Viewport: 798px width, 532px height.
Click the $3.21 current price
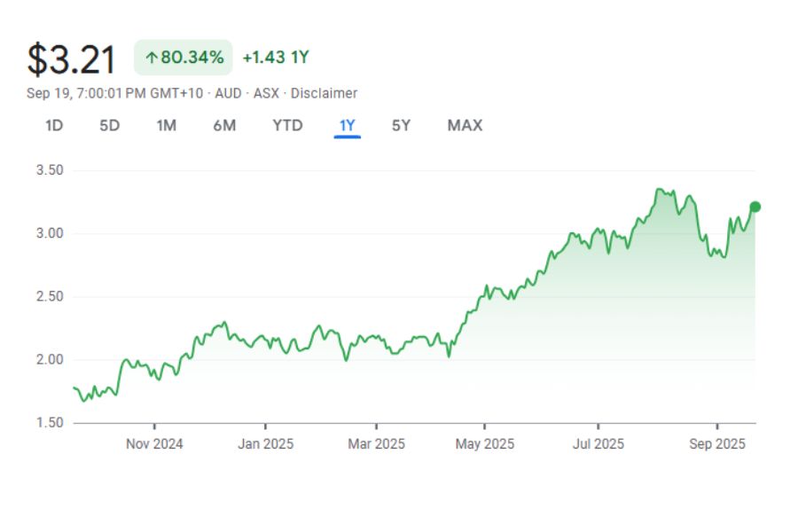[x=72, y=59]
